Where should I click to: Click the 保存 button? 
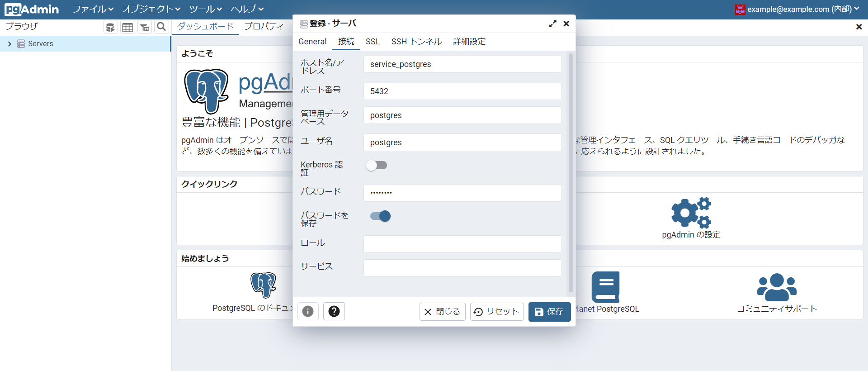(x=550, y=312)
